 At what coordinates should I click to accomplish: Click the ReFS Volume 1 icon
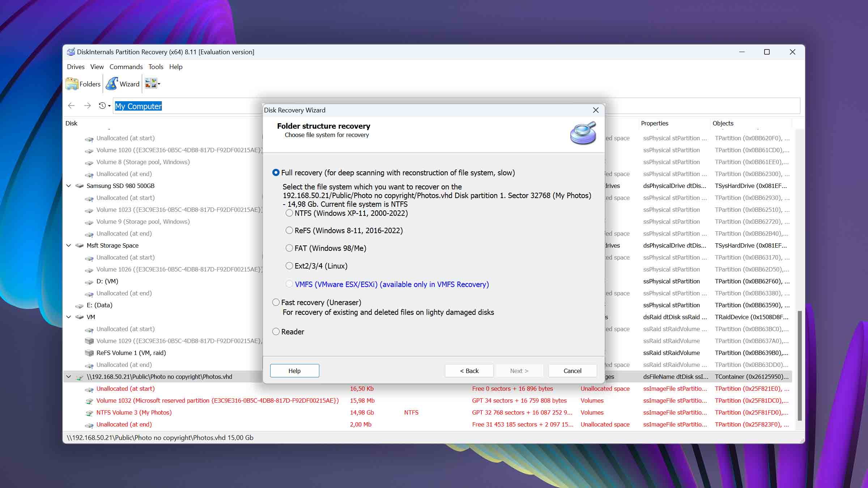(x=89, y=353)
